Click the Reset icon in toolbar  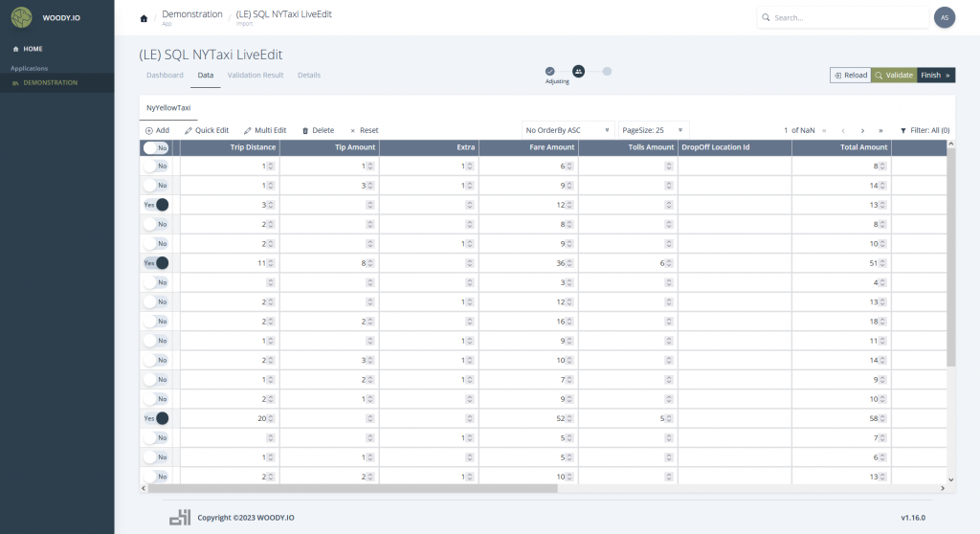pyautogui.click(x=352, y=130)
